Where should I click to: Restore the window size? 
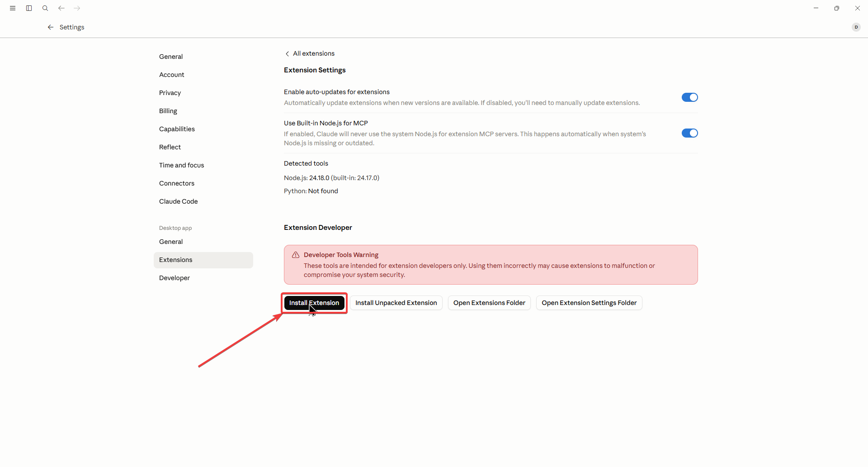pyautogui.click(x=837, y=8)
